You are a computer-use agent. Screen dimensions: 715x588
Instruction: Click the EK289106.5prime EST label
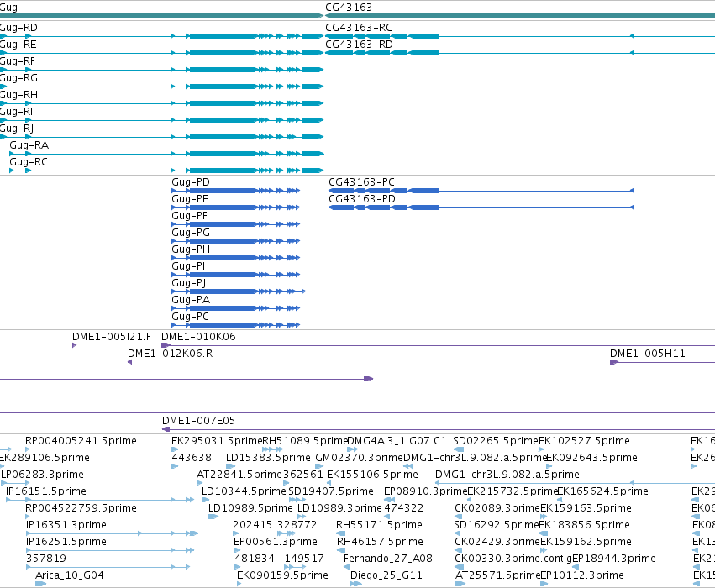45,458
